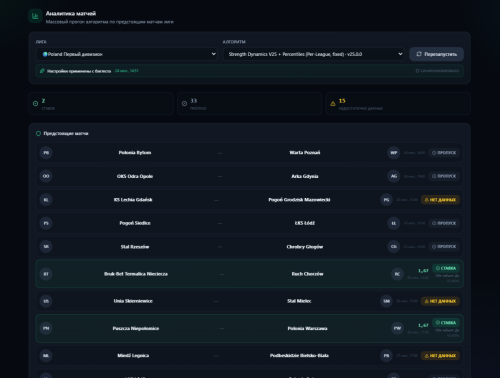This screenshot has height=378, width=500.
Task: Select the 15 недостаточно данных stats card
Action: [x=398, y=104]
